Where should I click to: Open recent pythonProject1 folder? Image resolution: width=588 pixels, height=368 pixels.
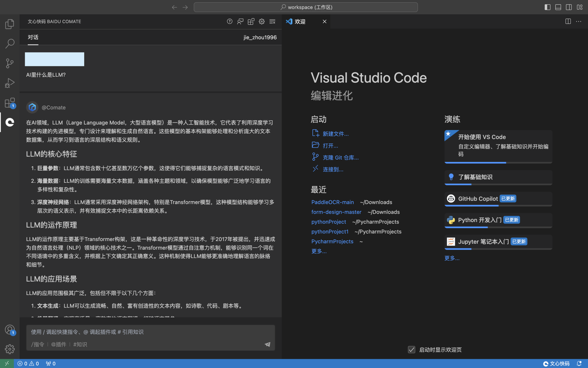(330, 231)
